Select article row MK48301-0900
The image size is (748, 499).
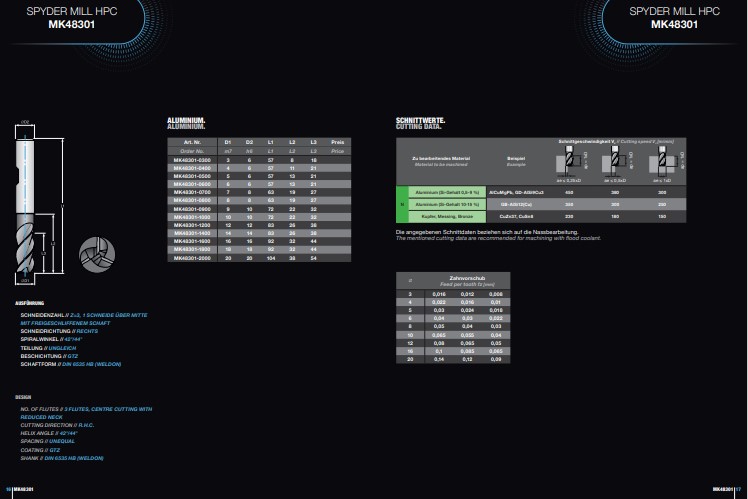click(x=259, y=209)
